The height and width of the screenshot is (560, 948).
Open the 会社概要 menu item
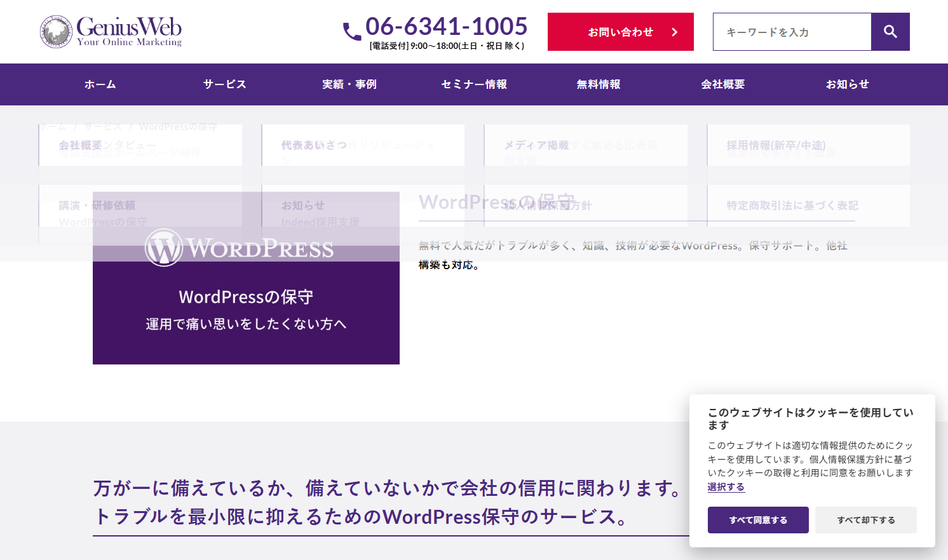click(723, 84)
